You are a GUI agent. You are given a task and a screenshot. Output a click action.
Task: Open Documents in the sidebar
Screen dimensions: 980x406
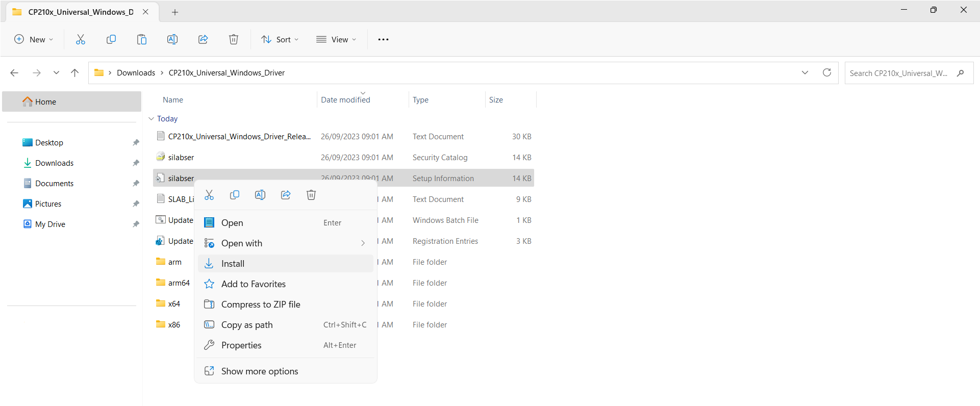(x=54, y=184)
